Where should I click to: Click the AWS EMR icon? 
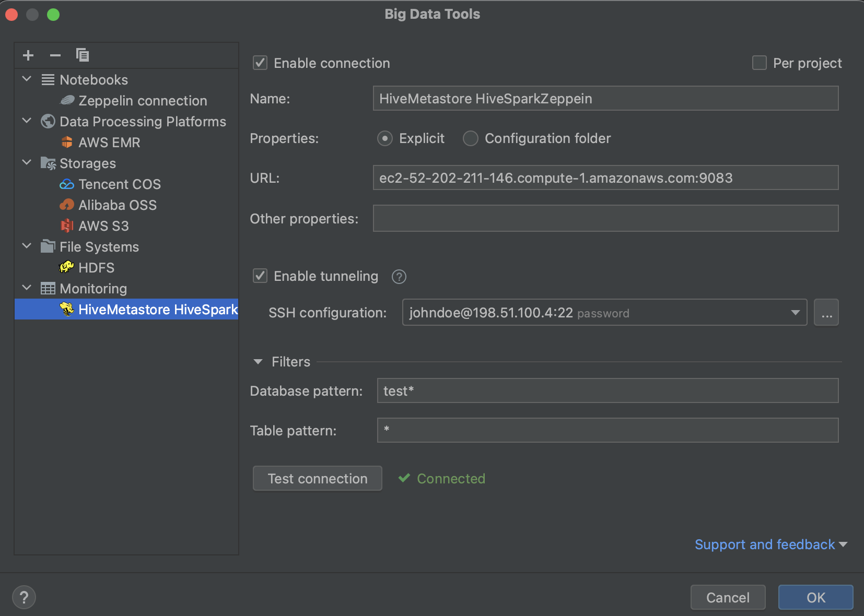pos(67,142)
